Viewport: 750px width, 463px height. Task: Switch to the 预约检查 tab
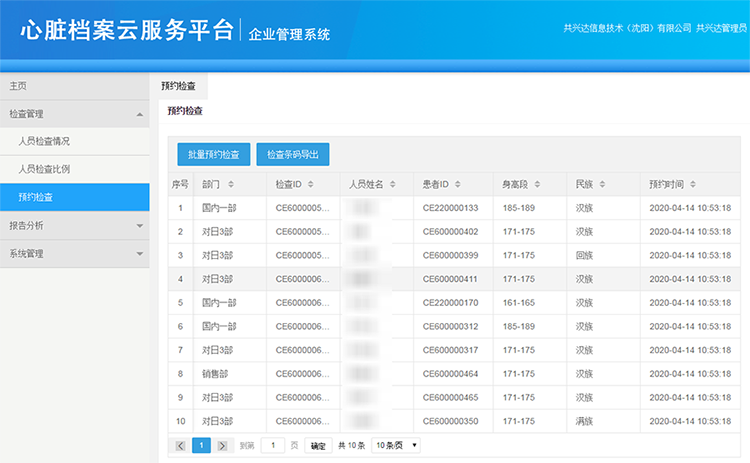tap(178, 86)
